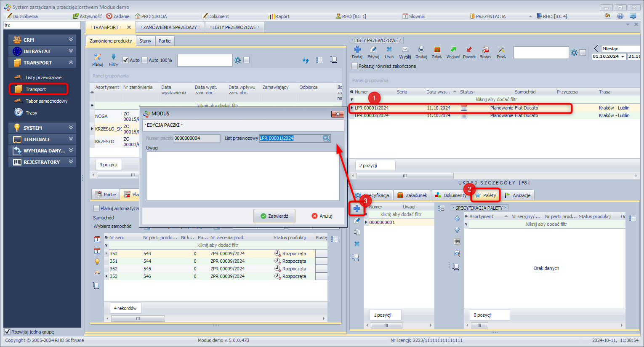The image size is (644, 347).
Task: Click the Uwagi text area in dialog
Action: pyautogui.click(x=243, y=176)
